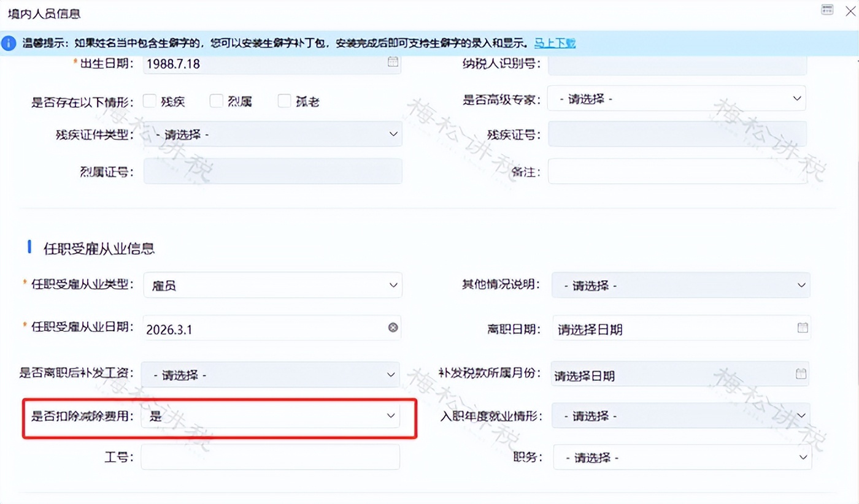The width and height of the screenshot is (859, 504).
Task: Toggle the 孤老 checkbox
Action: 284,100
